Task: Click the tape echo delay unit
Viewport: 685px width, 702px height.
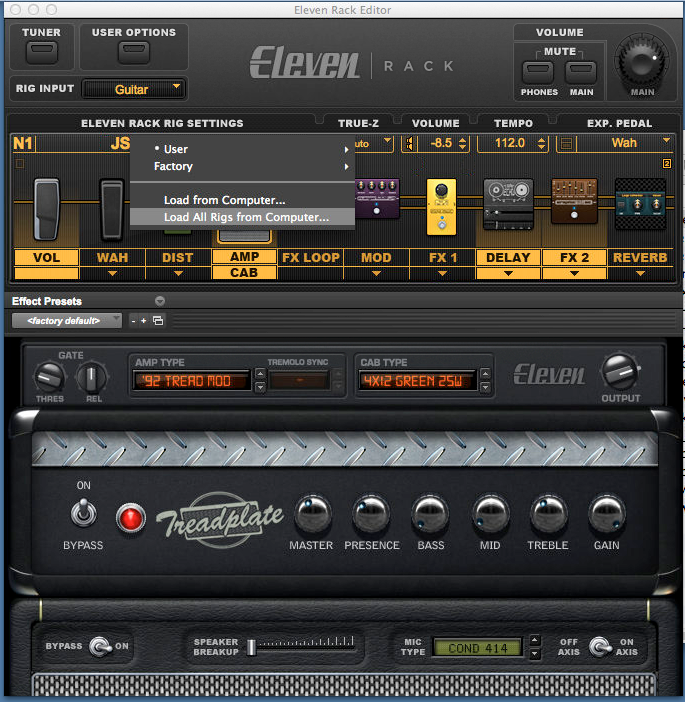Action: (x=508, y=204)
